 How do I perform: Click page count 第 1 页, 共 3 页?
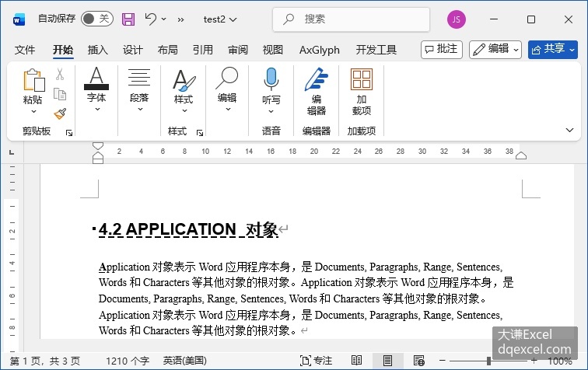click(45, 361)
